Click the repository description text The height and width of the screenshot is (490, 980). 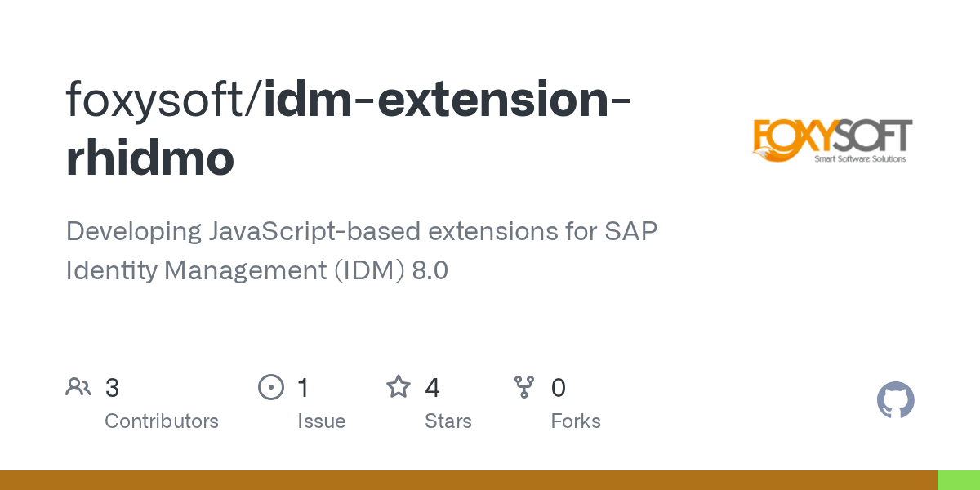coord(362,251)
